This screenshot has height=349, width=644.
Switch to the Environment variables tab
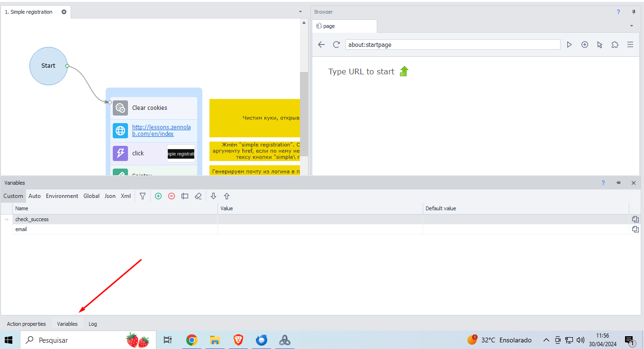tap(62, 196)
